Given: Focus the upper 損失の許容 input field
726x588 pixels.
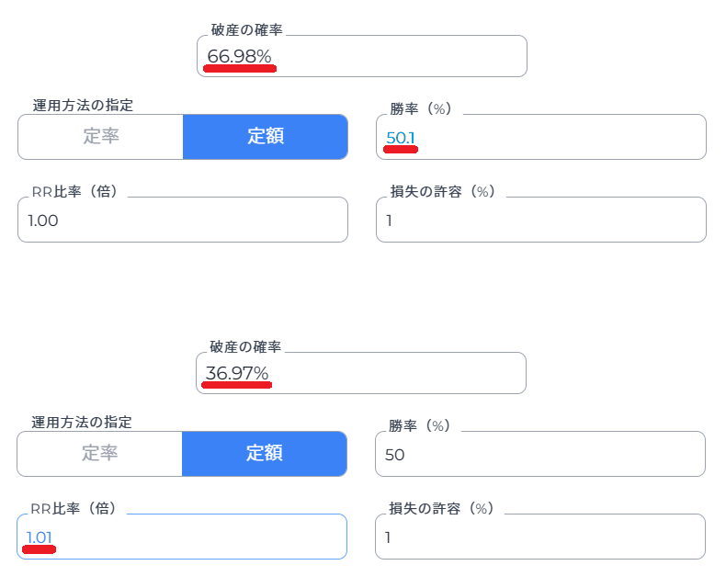Looking at the screenshot, I should pyautogui.click(x=540, y=220).
